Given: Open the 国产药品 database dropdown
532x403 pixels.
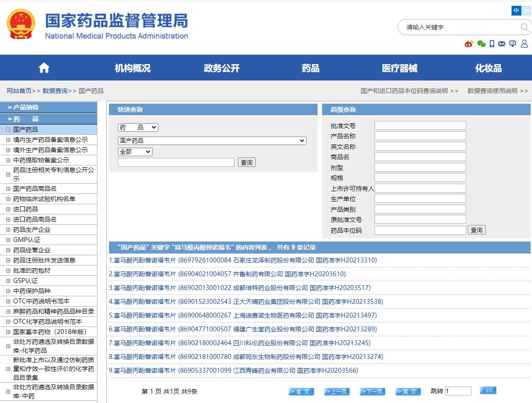Looking at the screenshot, I should (212, 141).
